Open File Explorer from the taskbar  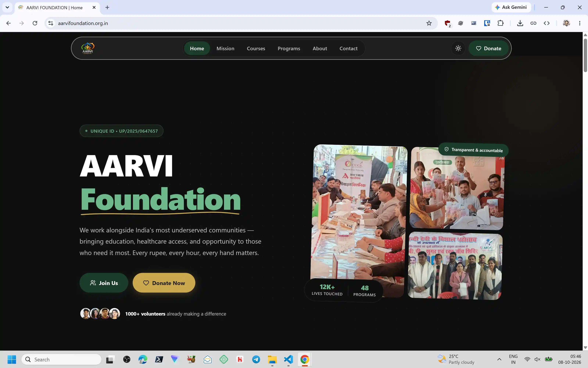[272, 359]
